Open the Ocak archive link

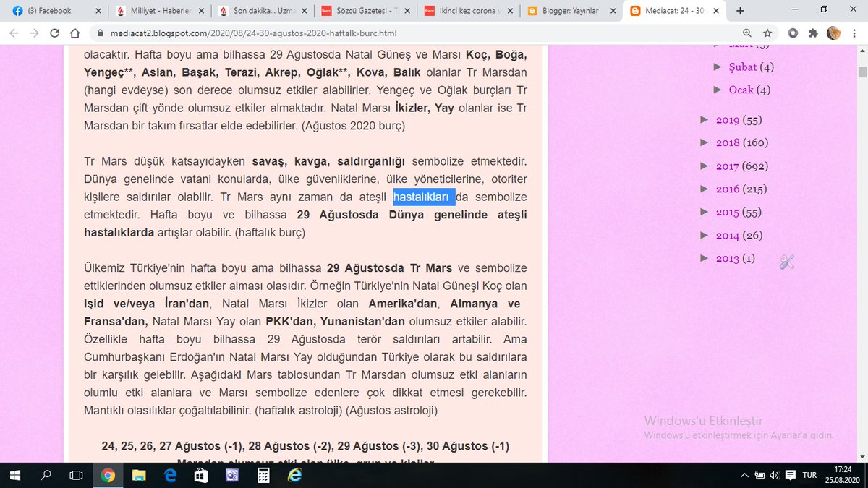pyautogui.click(x=741, y=90)
